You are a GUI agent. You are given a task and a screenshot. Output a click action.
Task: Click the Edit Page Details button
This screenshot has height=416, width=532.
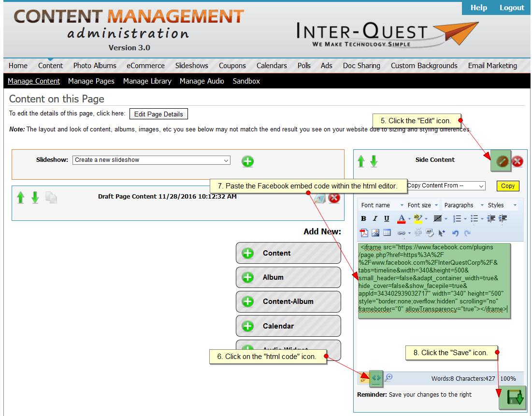[x=158, y=114]
